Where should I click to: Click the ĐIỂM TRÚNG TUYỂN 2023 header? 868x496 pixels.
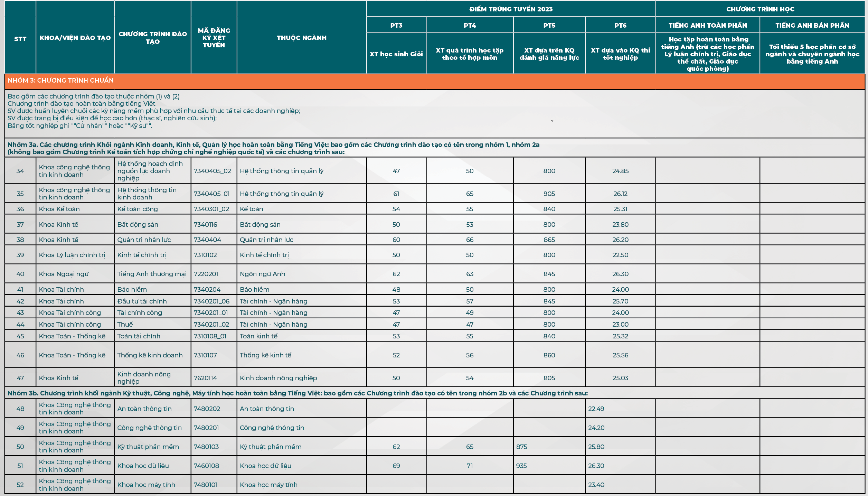click(x=511, y=9)
